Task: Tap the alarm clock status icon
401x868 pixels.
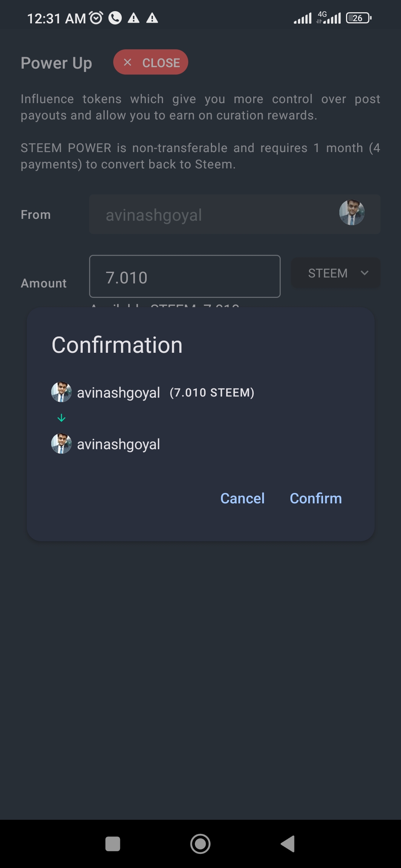Action: pos(97,18)
